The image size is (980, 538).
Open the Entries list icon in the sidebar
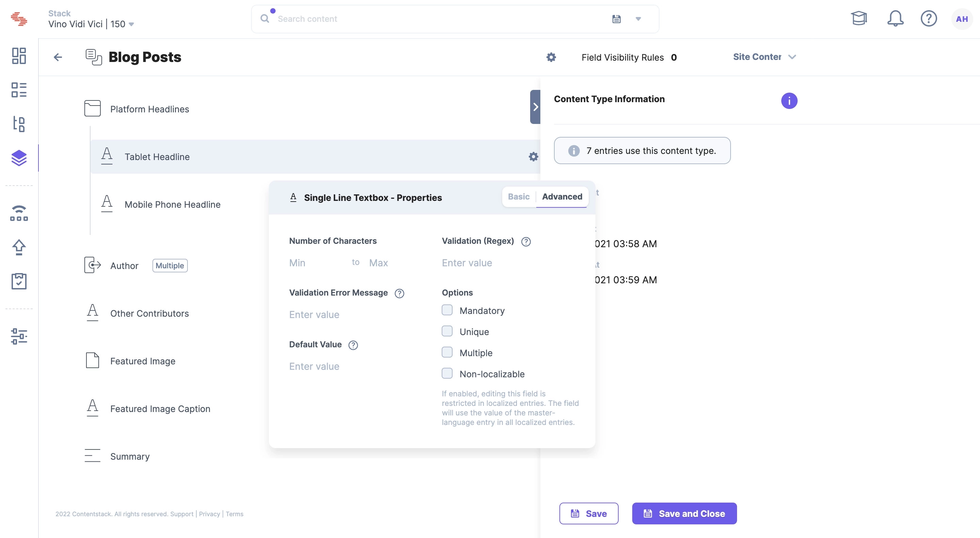click(19, 90)
